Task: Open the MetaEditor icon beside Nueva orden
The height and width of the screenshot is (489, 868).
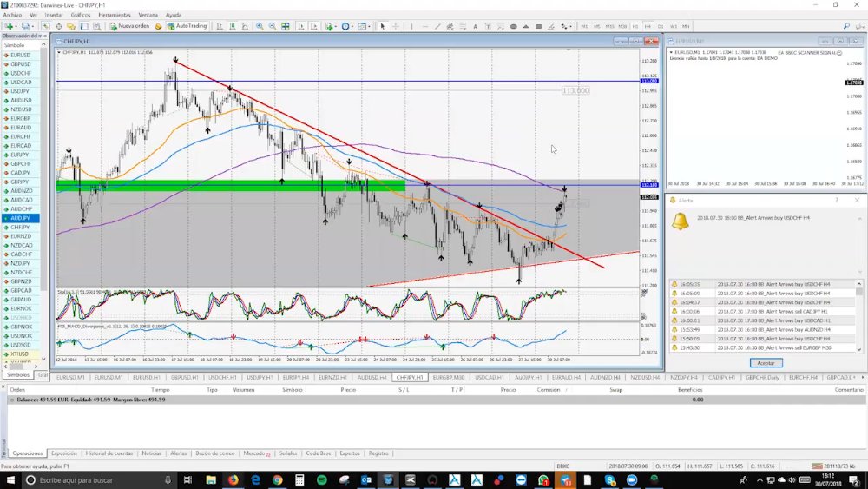Action: coord(158,26)
